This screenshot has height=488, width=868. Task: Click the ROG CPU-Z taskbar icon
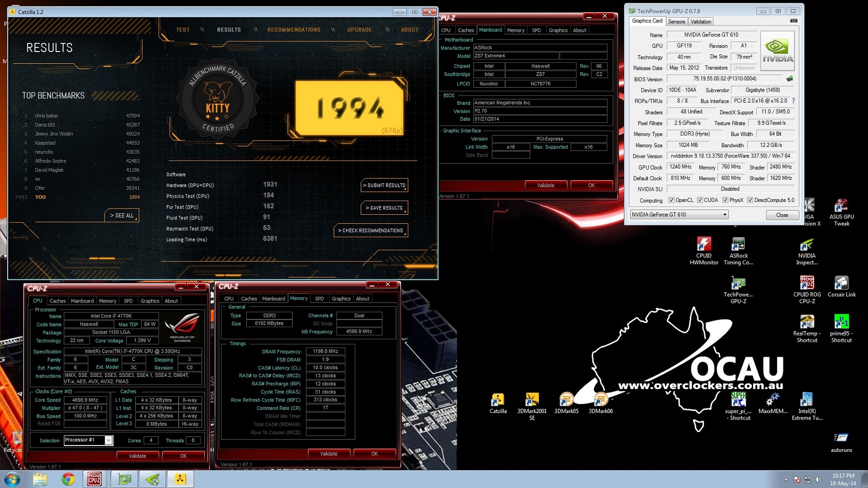[x=94, y=479]
